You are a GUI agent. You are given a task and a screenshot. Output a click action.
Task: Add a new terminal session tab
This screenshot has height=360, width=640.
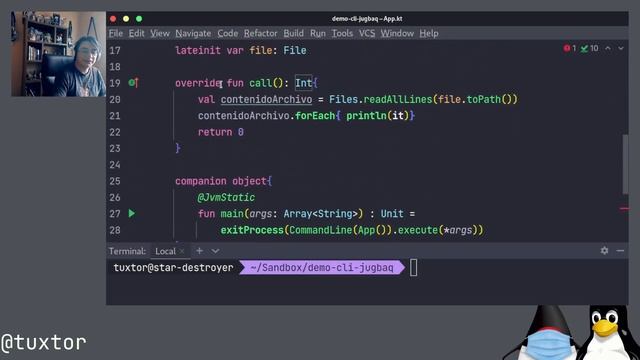tap(199, 251)
